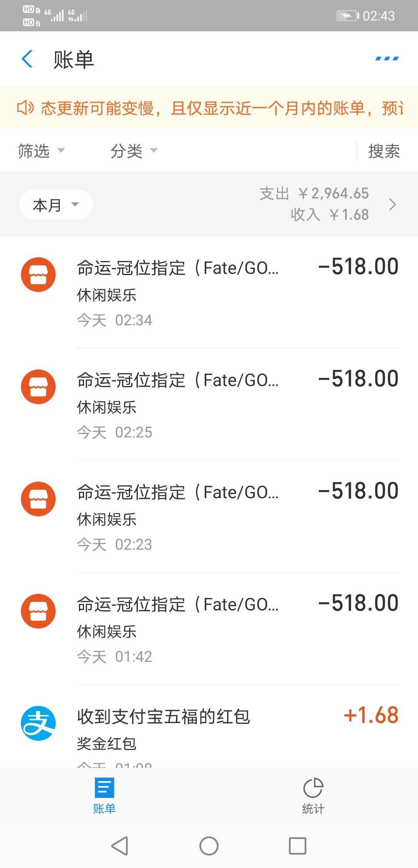The width and height of the screenshot is (418, 868).
Task: Tap the 搜索 search button
Action: [384, 151]
